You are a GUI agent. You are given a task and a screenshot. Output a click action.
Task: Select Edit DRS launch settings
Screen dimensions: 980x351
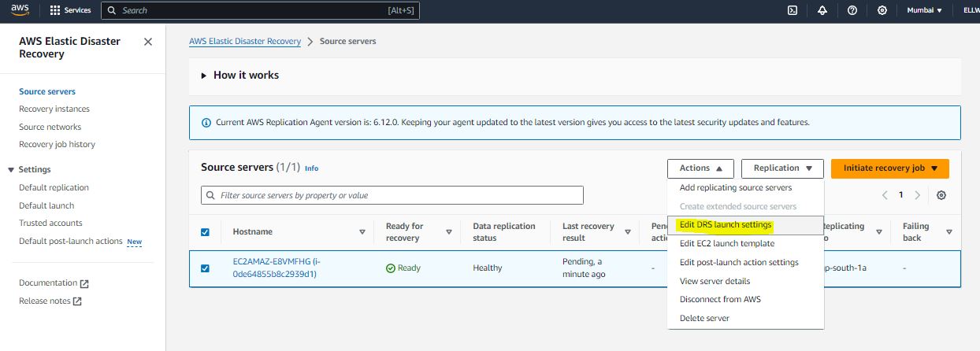[725, 225]
